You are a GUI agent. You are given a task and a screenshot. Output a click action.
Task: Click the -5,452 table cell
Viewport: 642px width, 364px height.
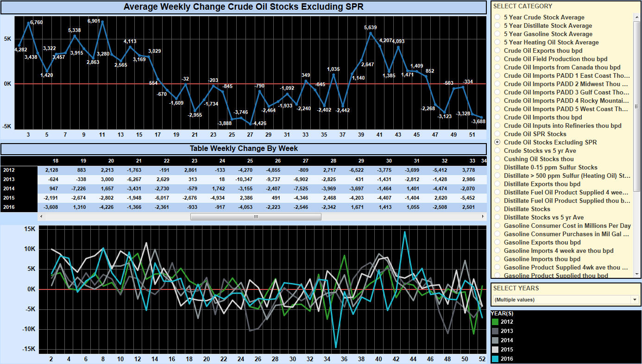[469, 198]
